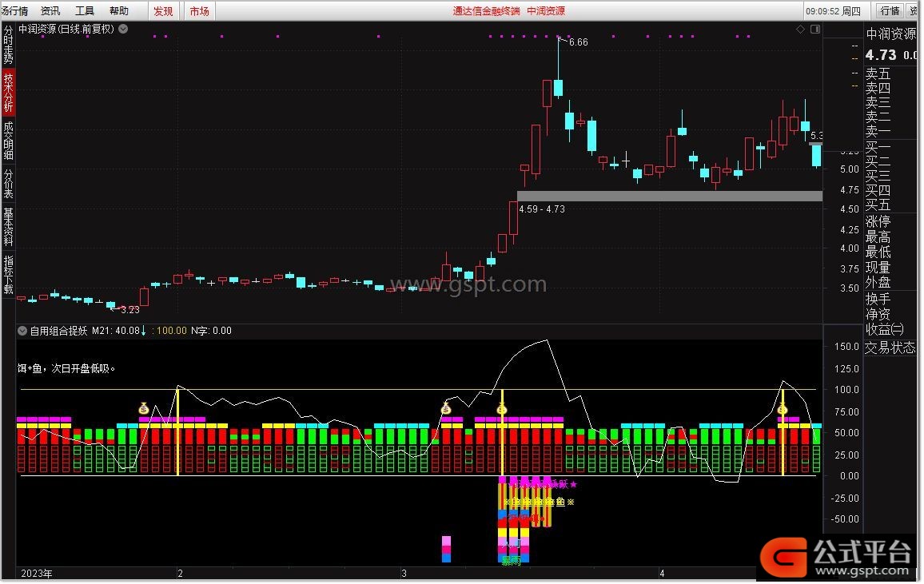This screenshot has width=924, height=584.
Task: Click the 6.66 high price label
Action: coord(578,42)
